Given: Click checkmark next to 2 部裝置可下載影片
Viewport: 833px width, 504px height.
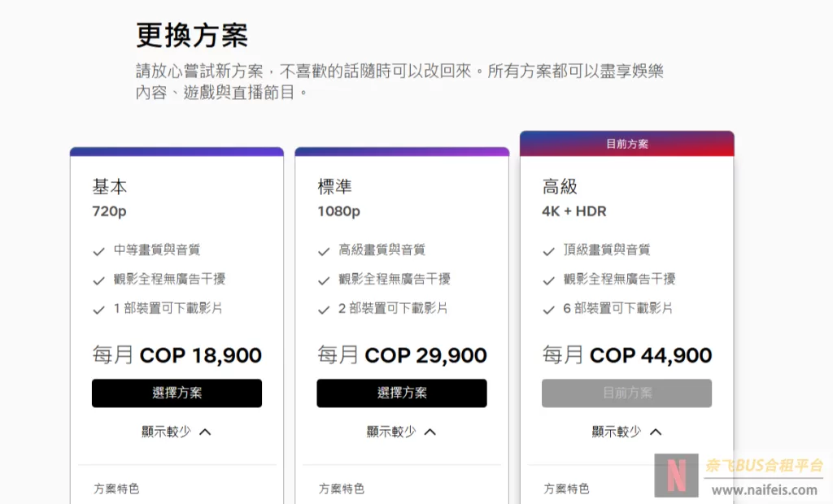Looking at the screenshot, I should point(324,310).
